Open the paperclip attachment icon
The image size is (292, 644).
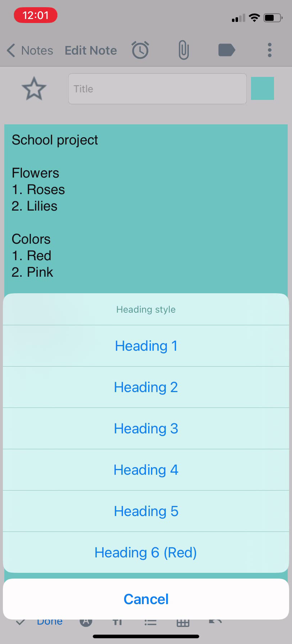(x=183, y=50)
